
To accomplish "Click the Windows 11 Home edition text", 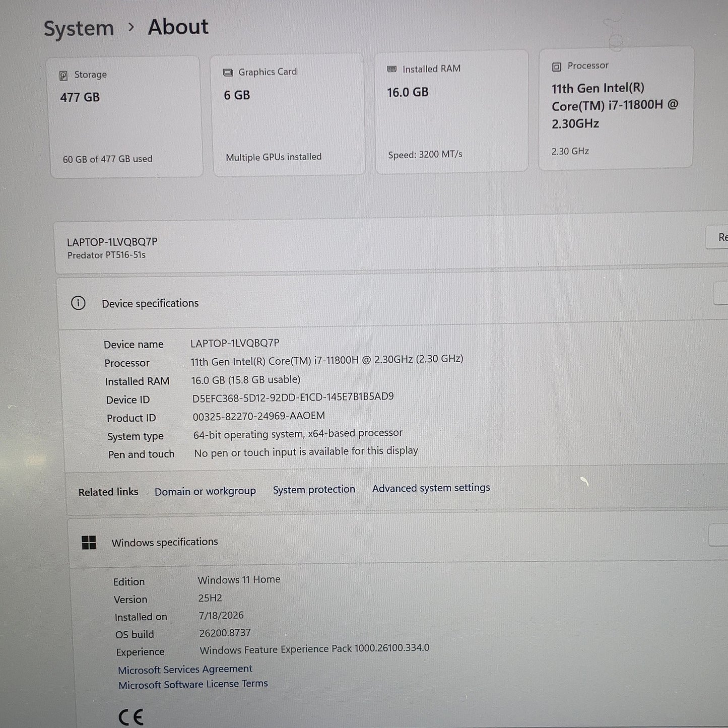I will click(x=239, y=580).
